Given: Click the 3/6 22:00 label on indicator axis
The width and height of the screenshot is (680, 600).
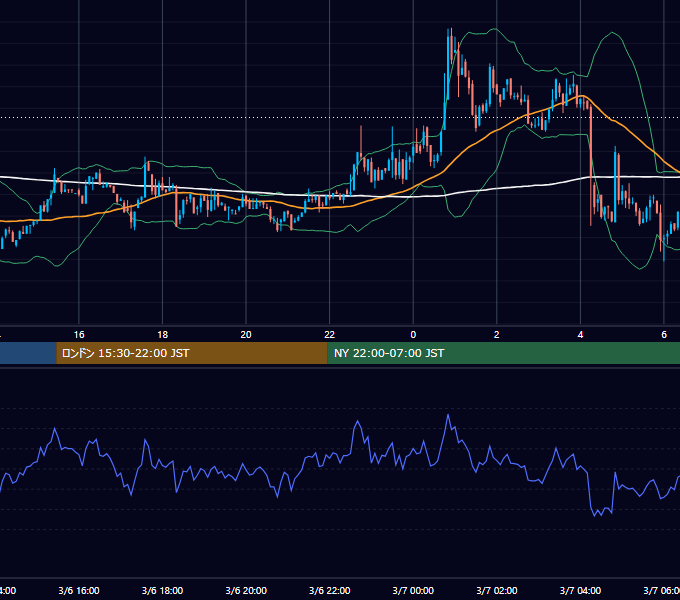Looking at the screenshot, I should click(x=330, y=590).
